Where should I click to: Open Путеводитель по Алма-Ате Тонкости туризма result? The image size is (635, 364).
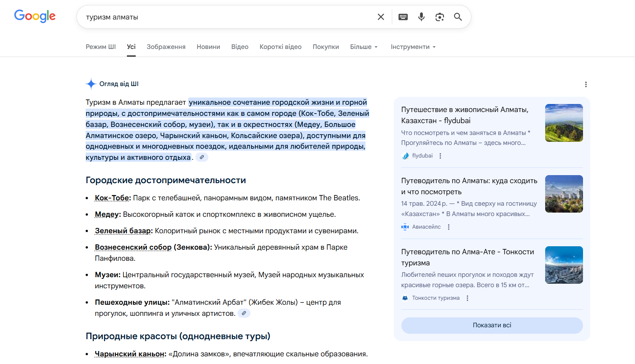tap(468, 257)
